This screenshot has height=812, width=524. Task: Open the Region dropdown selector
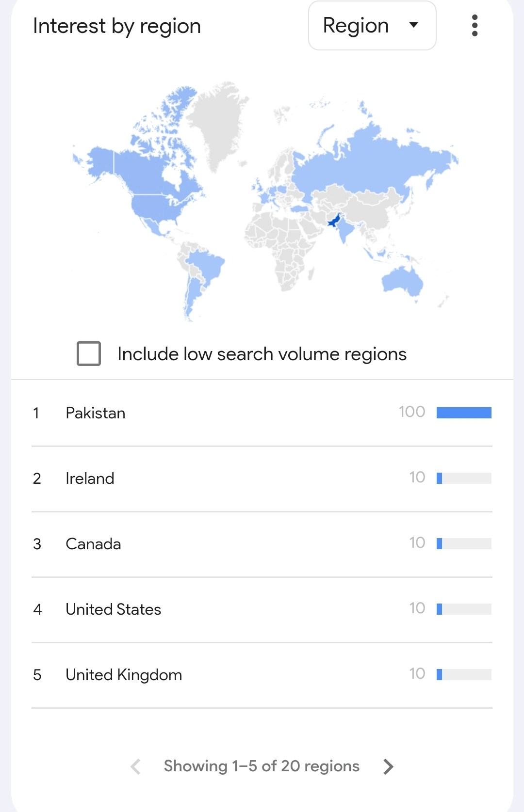372,25
